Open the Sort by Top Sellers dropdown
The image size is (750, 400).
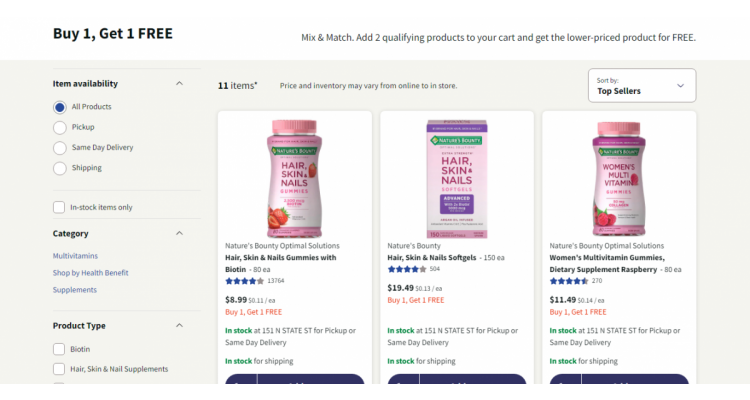tap(642, 86)
